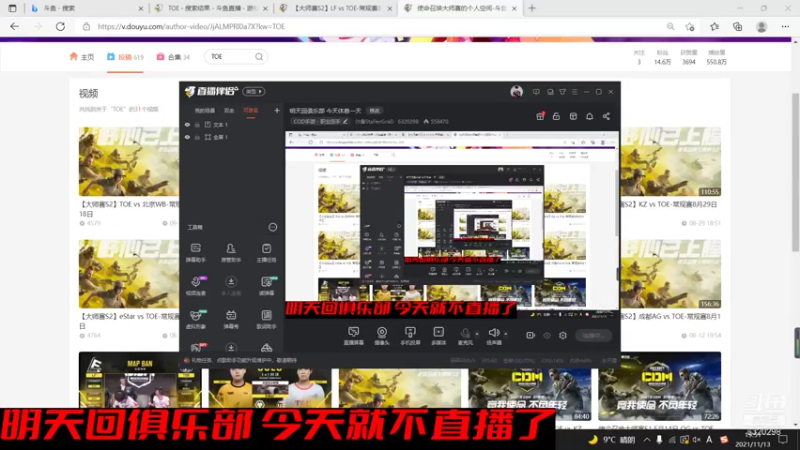The width and height of the screenshot is (800, 450).
Task: Open the 主页 home tab on Douyu page
Action: [82, 57]
